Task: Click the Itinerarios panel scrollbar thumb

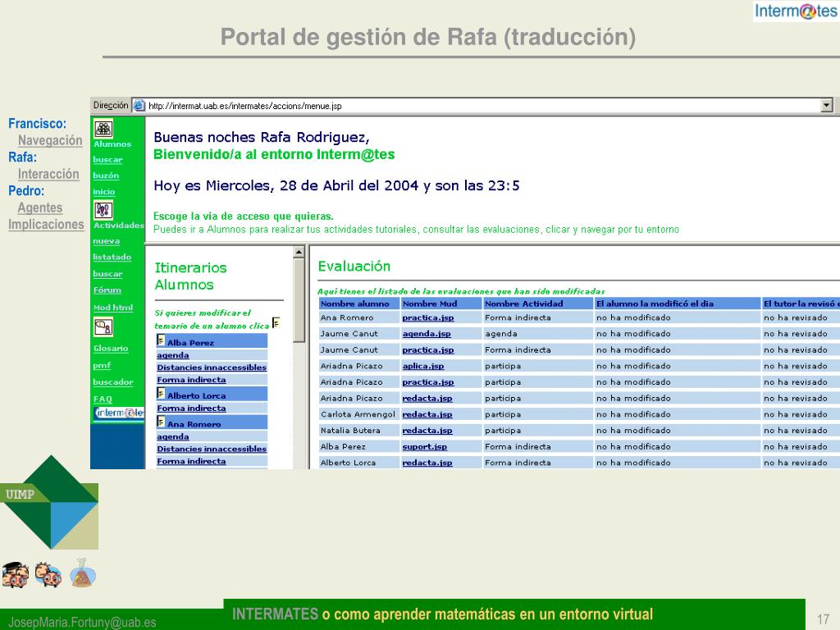Action: [x=299, y=300]
